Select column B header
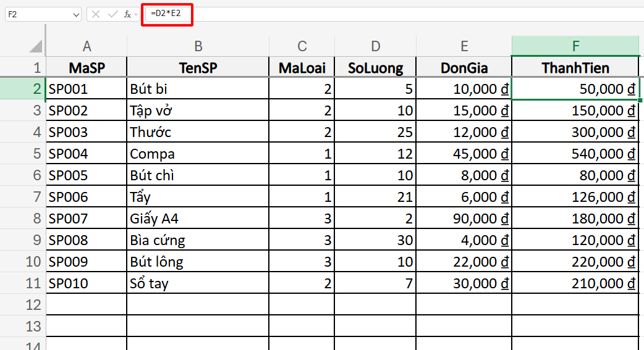Image resolution: width=644 pixels, height=350 pixels. 198,46
